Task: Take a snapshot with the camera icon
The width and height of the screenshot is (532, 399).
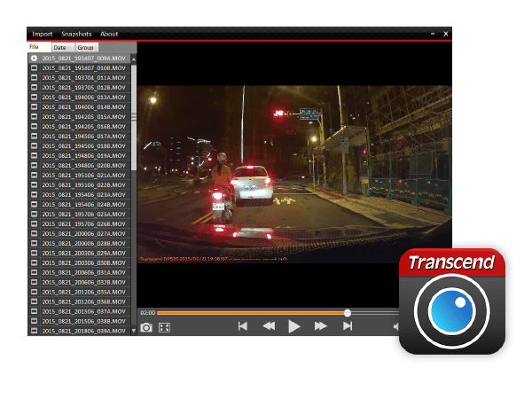Action: pos(146,327)
